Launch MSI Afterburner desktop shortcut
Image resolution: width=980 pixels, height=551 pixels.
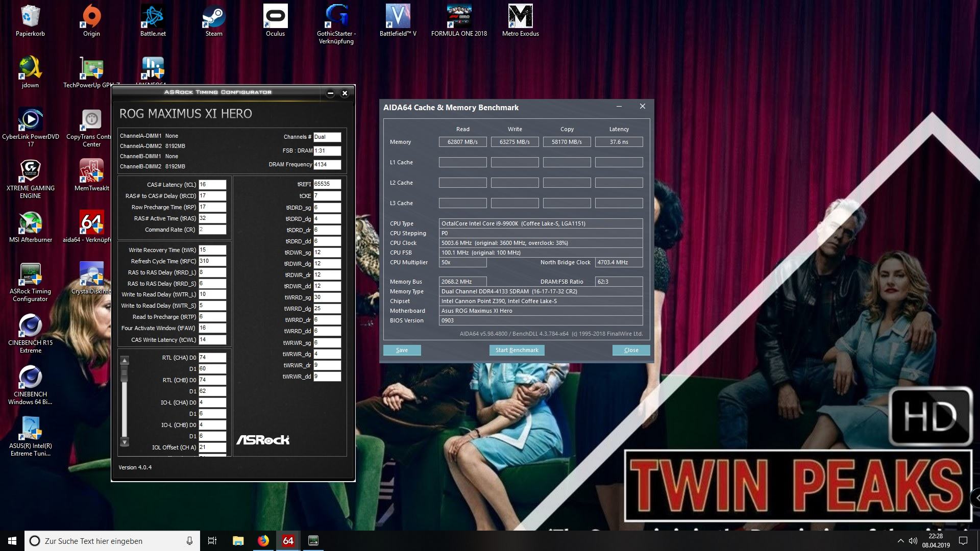coord(30,227)
